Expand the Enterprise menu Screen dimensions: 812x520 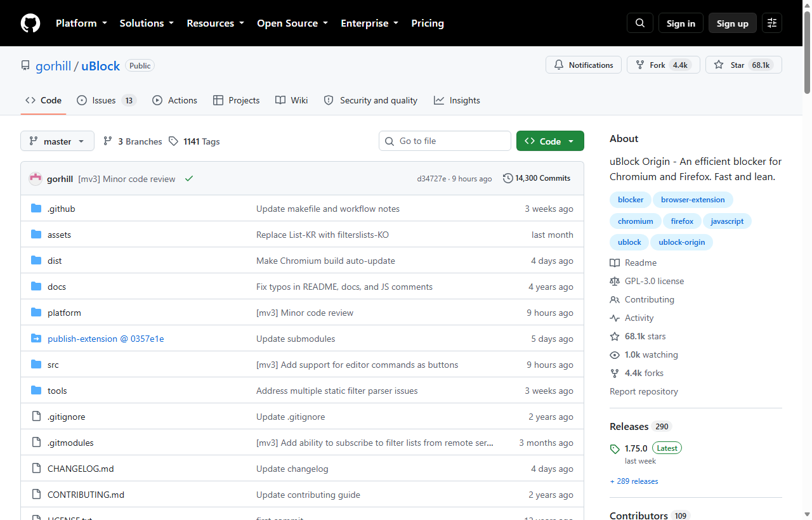(370, 23)
